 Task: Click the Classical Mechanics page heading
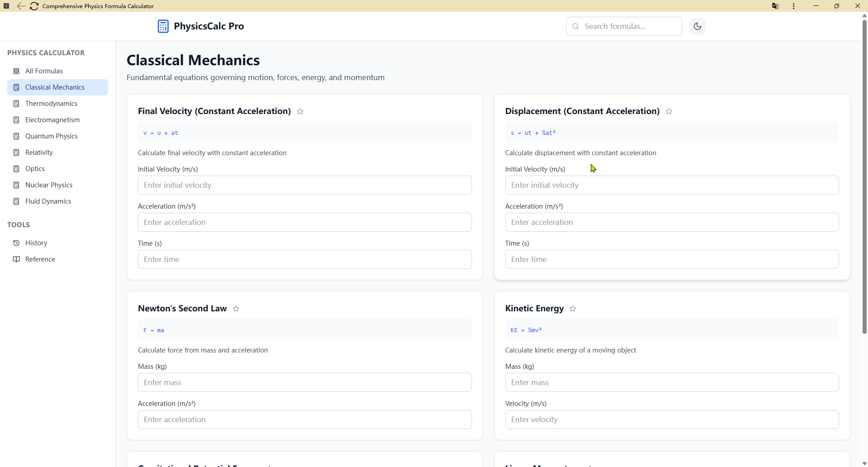coord(193,60)
